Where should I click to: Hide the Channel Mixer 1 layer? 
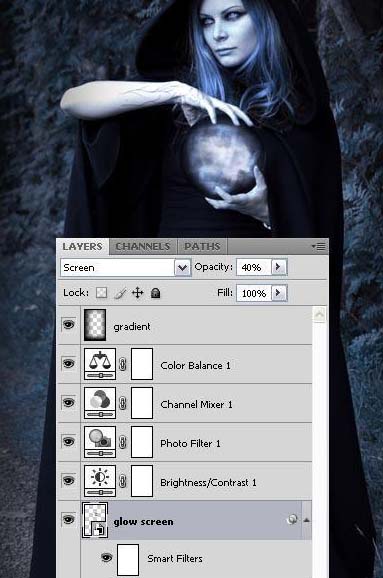click(x=69, y=403)
